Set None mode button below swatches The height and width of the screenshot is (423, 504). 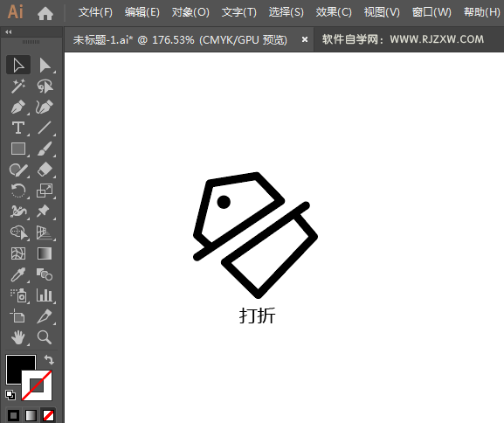[49, 416]
